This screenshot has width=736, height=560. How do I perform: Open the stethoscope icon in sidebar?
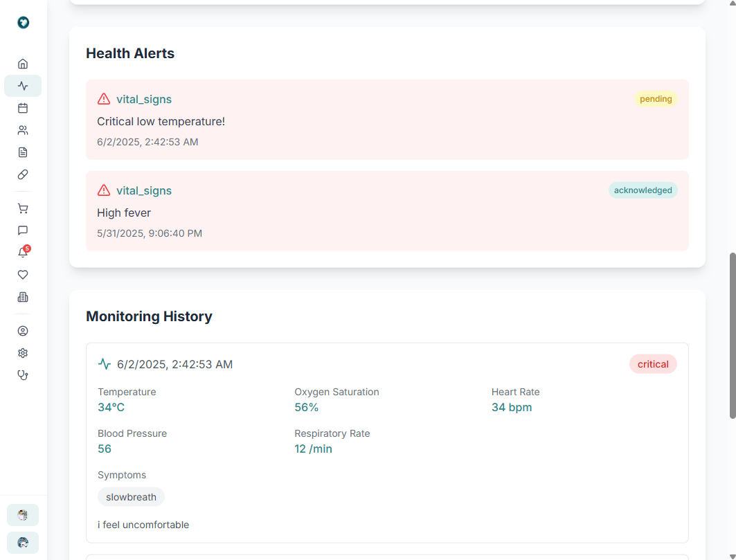(x=23, y=375)
